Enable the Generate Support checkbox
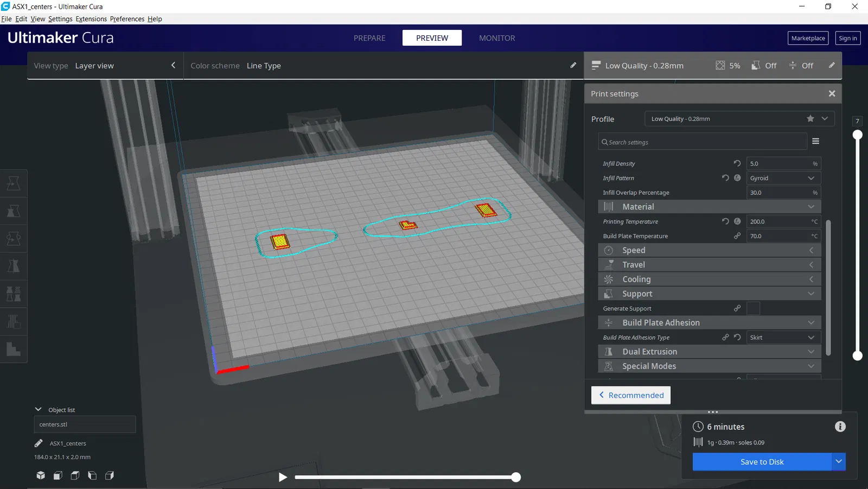 click(754, 308)
